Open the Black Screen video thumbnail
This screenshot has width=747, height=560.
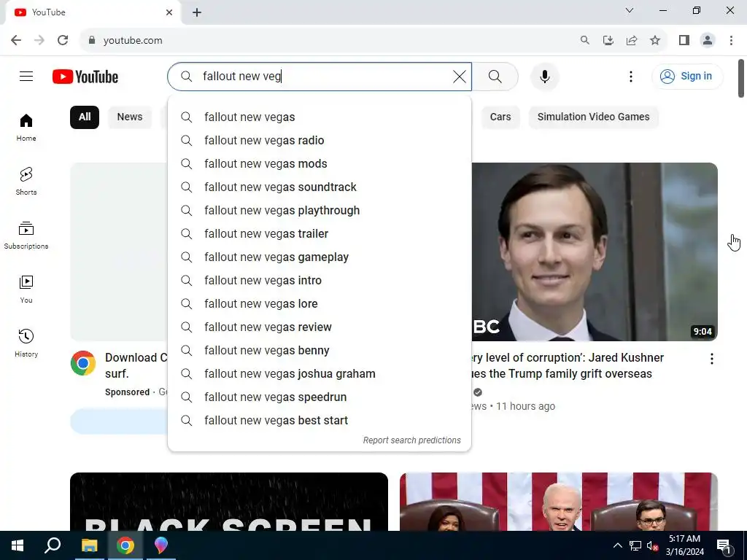pos(228,502)
